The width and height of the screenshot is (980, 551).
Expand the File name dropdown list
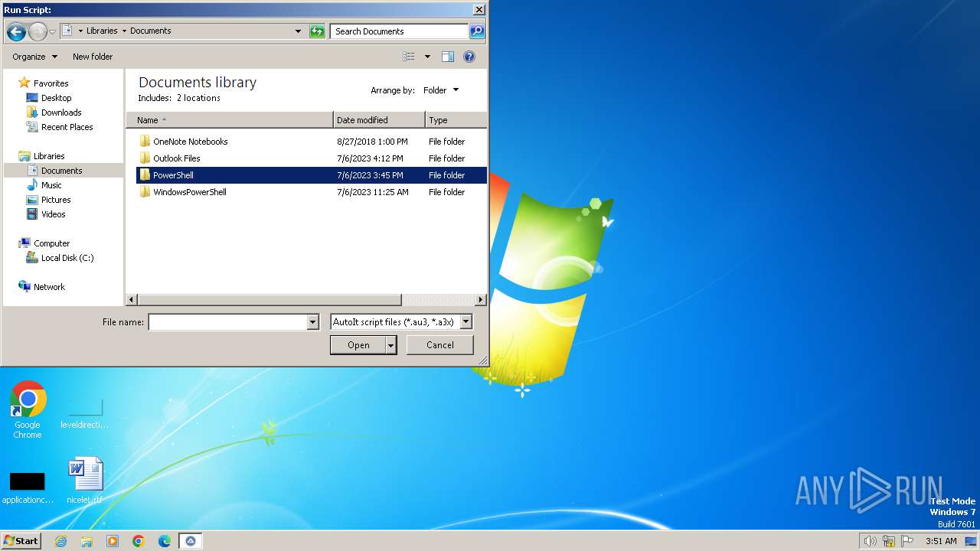[312, 322]
